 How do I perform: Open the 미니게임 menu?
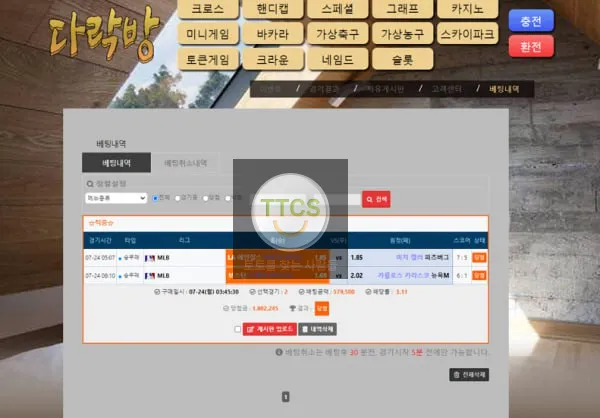[208, 34]
